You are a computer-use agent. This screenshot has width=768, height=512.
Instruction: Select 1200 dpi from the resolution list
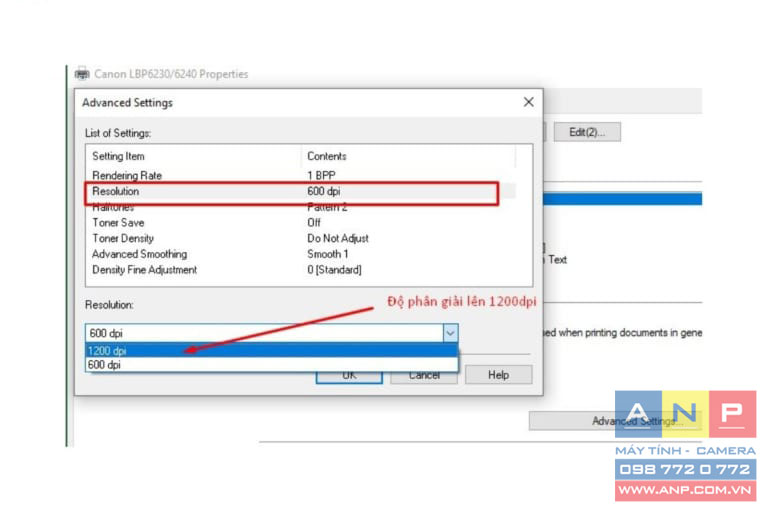272,350
